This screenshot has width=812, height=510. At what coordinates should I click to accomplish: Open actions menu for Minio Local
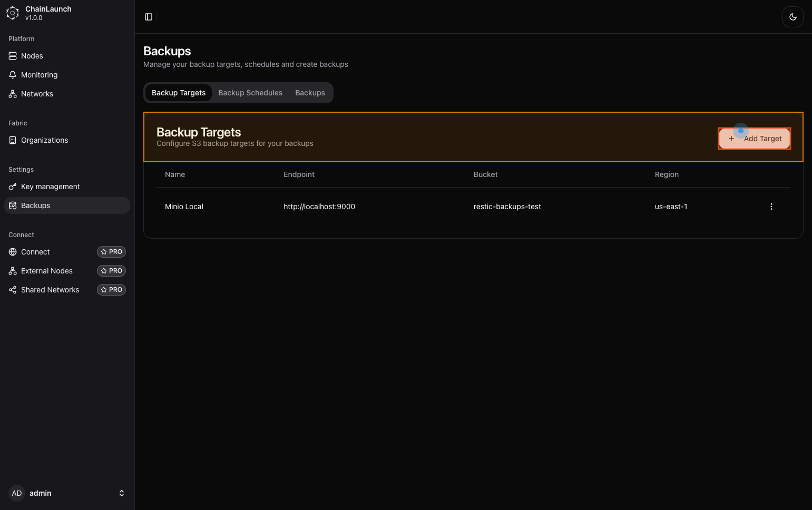click(x=771, y=207)
